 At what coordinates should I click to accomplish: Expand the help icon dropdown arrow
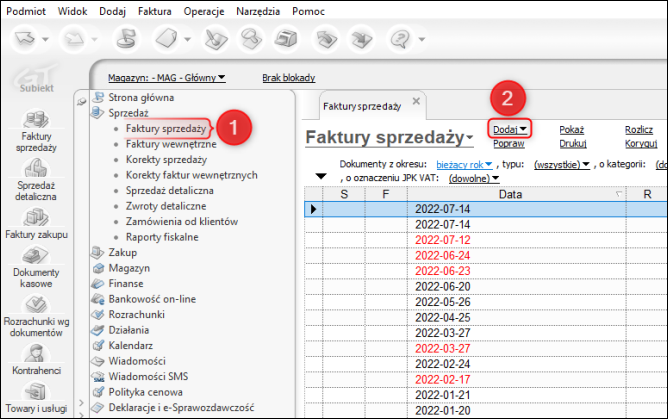(422, 39)
